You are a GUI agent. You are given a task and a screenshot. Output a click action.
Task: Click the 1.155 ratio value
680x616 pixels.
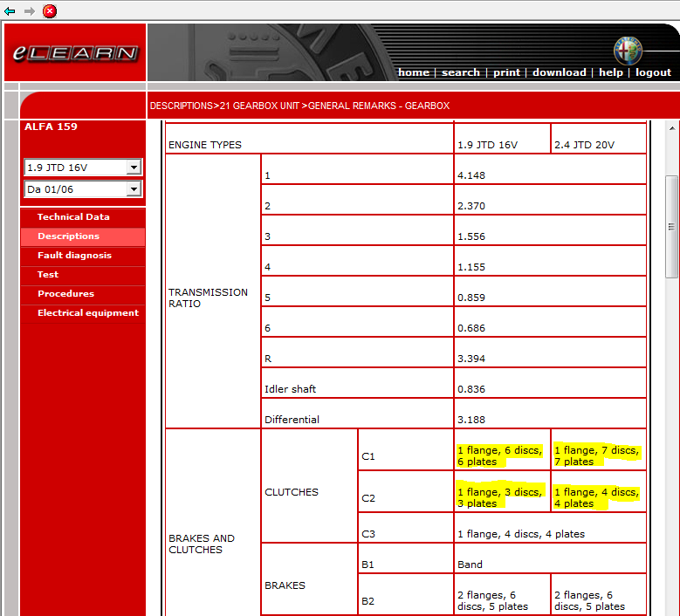tap(471, 267)
